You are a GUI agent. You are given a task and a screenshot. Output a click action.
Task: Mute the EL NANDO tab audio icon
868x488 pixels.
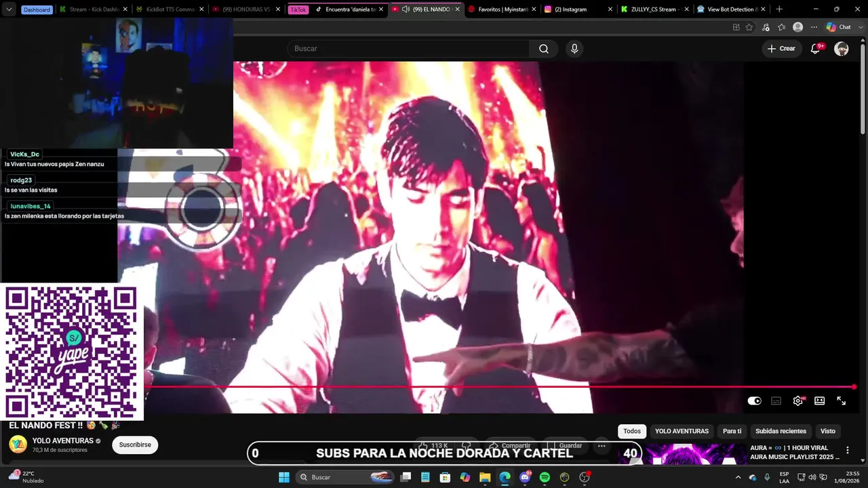pos(406,9)
